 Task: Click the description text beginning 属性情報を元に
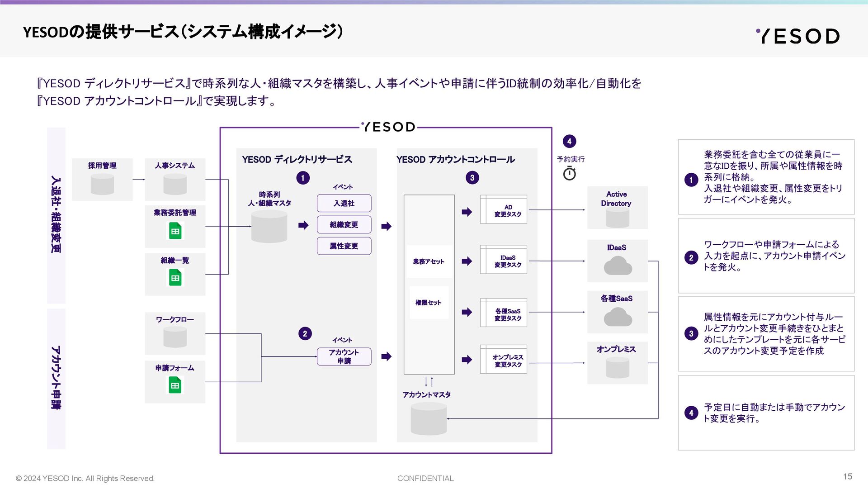click(x=774, y=334)
